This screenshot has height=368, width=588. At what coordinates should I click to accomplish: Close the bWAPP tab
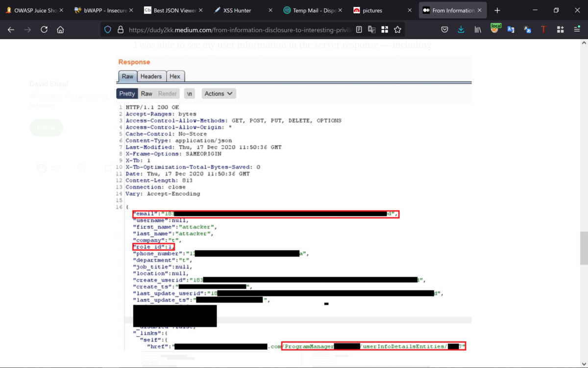click(131, 10)
